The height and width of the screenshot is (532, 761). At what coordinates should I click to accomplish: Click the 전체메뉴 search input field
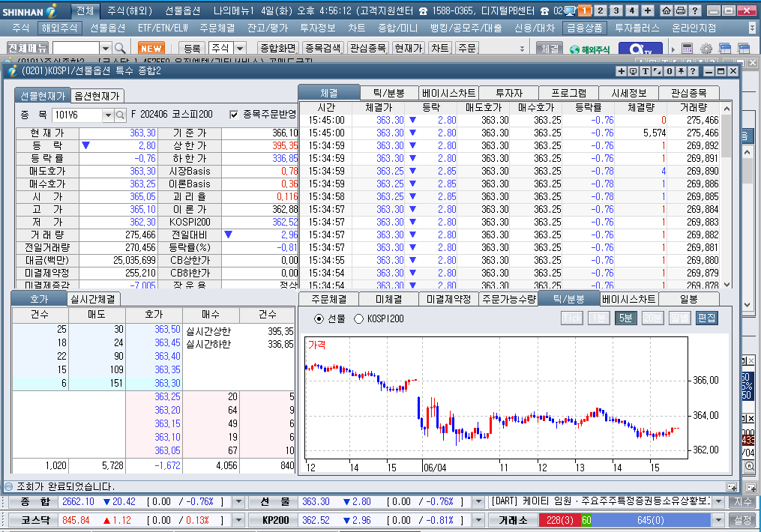(x=76, y=49)
